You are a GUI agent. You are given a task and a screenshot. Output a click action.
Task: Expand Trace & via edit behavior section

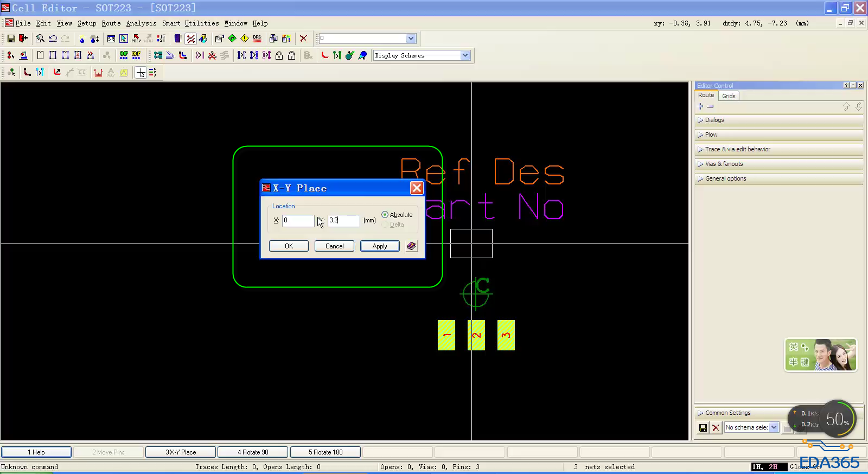coord(737,149)
